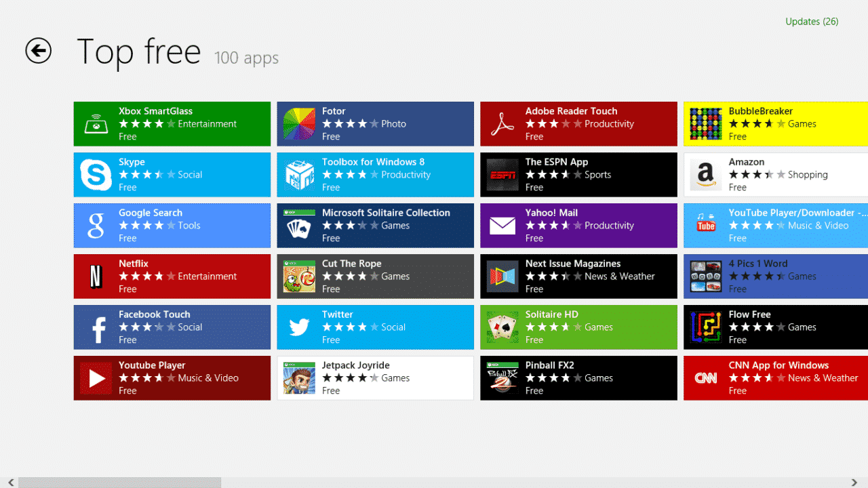Click the Google Search Tools category label
This screenshot has height=488, width=868.
[x=189, y=226]
